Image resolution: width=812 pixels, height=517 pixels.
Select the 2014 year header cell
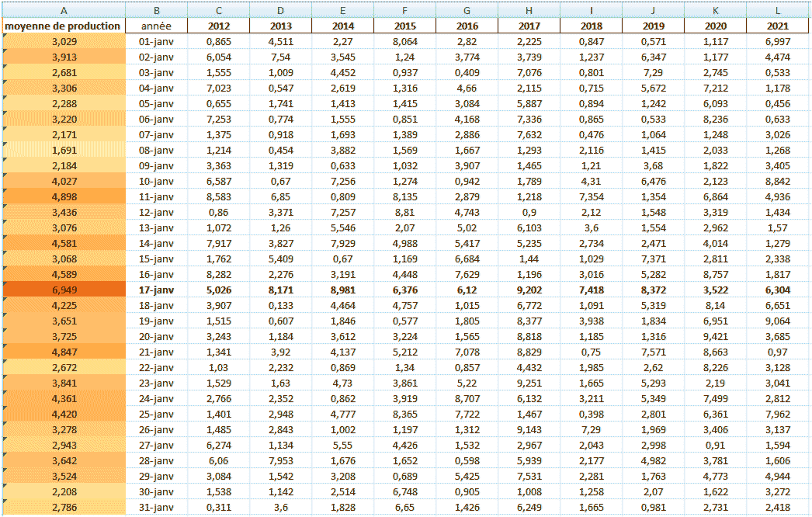[343, 26]
